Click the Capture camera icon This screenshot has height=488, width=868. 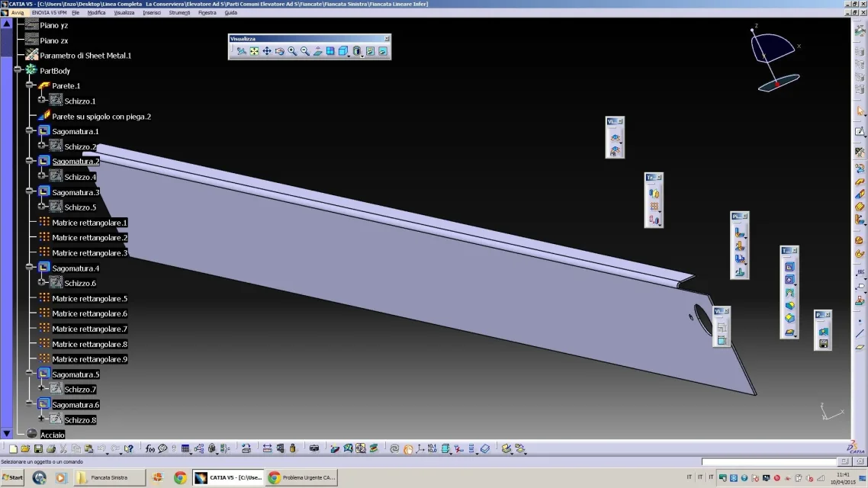(314, 448)
